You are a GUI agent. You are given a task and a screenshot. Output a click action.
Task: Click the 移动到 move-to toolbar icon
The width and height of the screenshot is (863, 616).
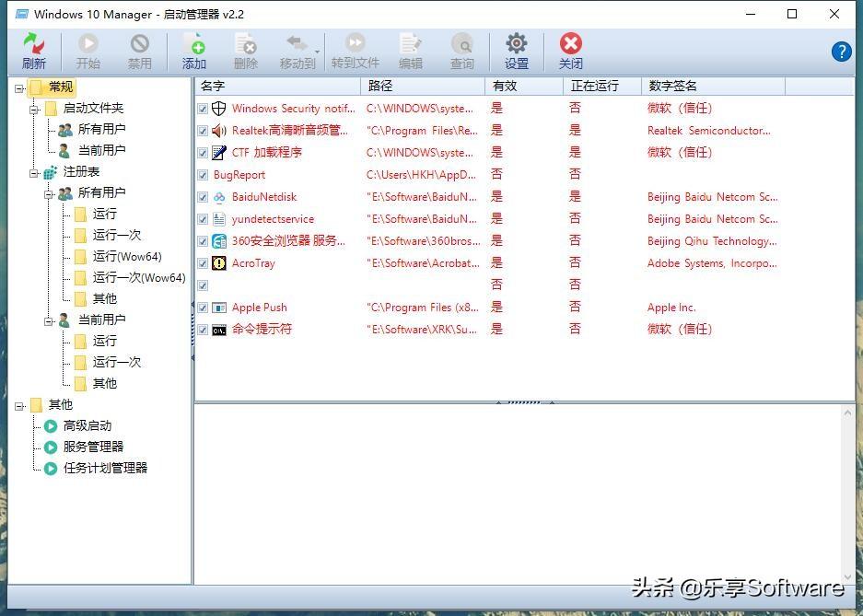click(297, 43)
